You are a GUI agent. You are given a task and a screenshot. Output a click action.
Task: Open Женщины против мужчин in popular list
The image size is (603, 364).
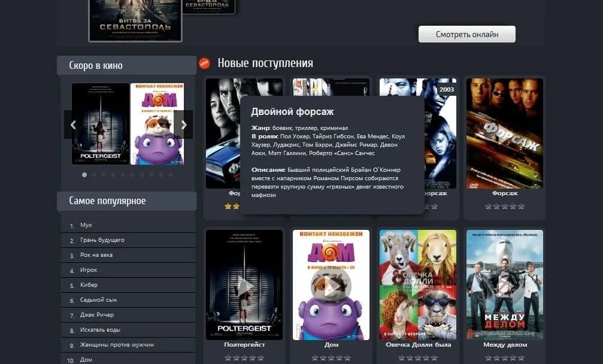click(x=117, y=345)
